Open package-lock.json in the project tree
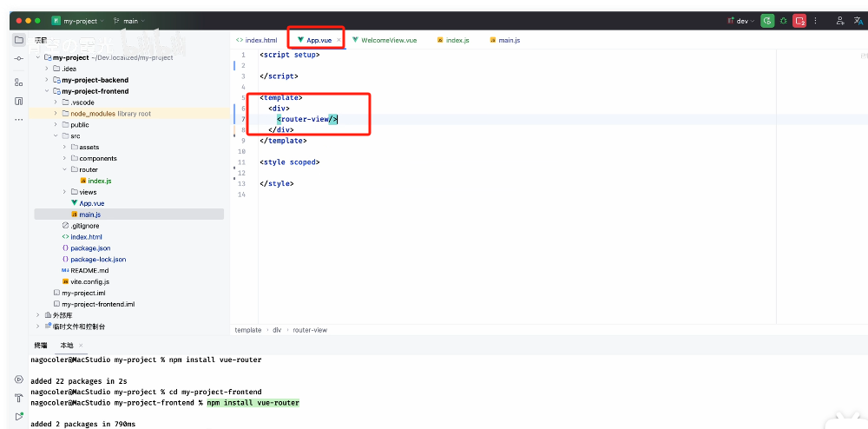The image size is (868, 429). (x=94, y=259)
